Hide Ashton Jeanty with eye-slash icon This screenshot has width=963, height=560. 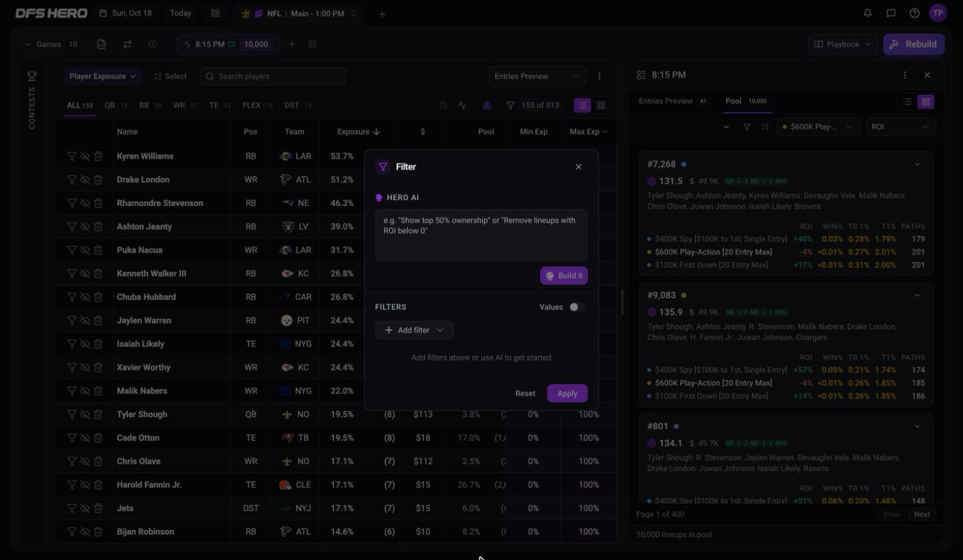tap(85, 227)
